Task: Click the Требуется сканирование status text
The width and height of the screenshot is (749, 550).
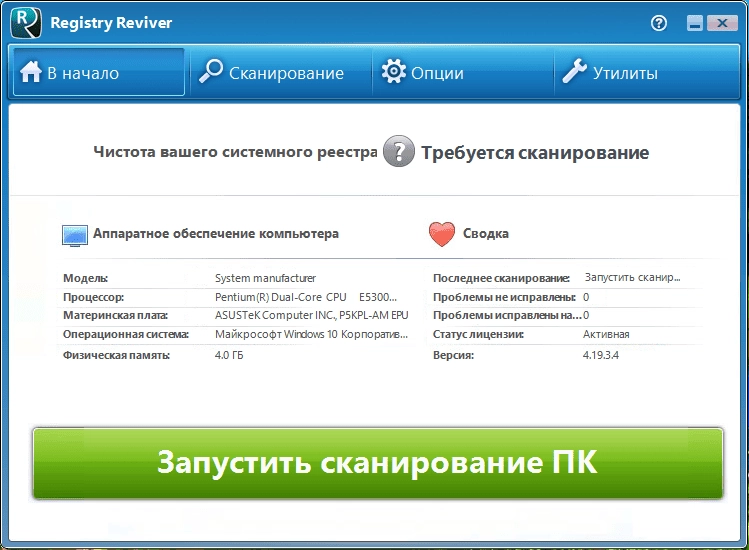Action: coord(535,153)
